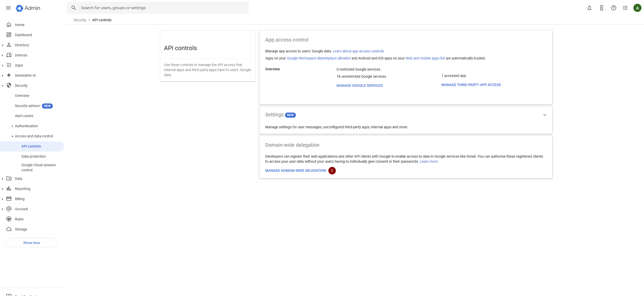Expand the Authentication submenu
Screen dimensions: 644x296
12,126
